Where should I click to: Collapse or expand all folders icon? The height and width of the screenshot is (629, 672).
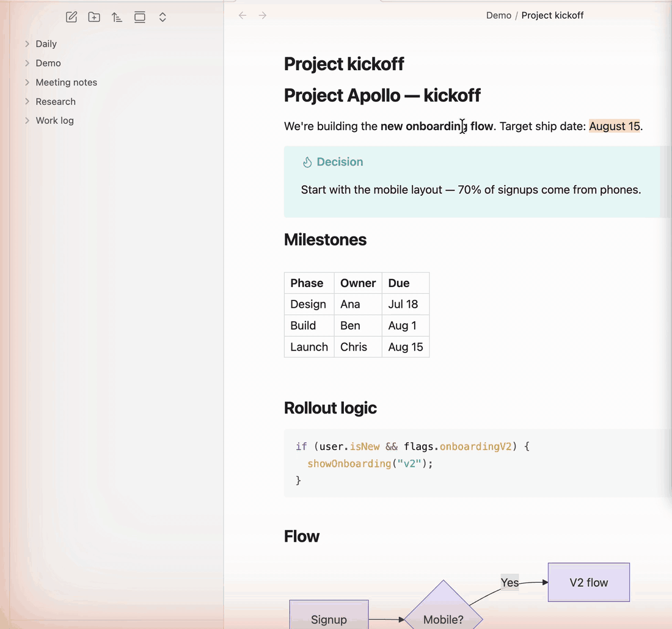click(x=163, y=17)
